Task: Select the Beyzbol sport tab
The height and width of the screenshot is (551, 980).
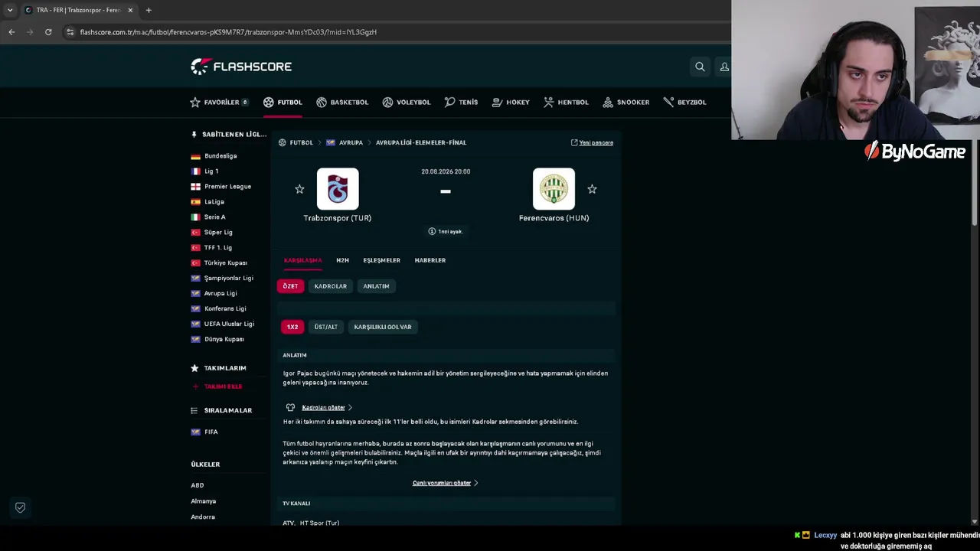Action: pos(684,102)
